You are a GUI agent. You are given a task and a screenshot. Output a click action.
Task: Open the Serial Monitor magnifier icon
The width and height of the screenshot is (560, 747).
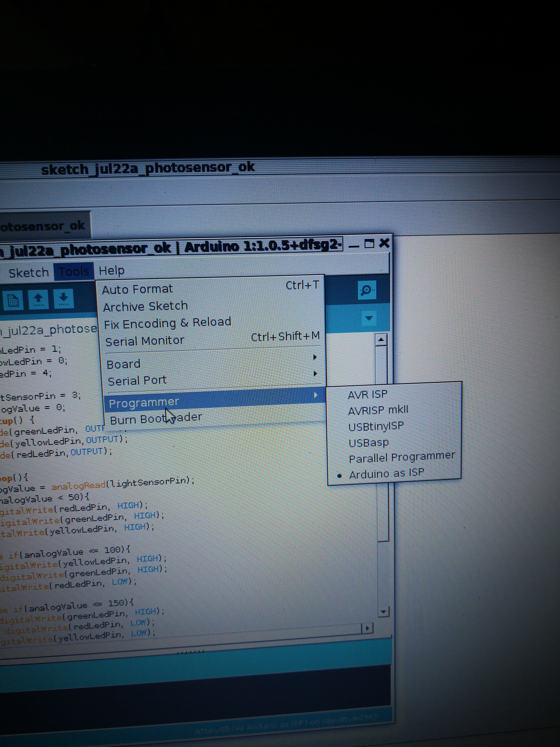coord(367,290)
